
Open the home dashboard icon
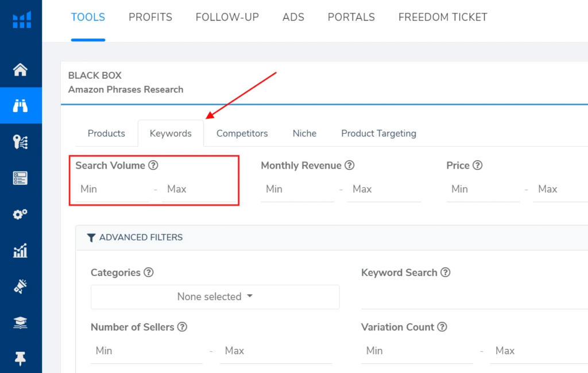20,70
